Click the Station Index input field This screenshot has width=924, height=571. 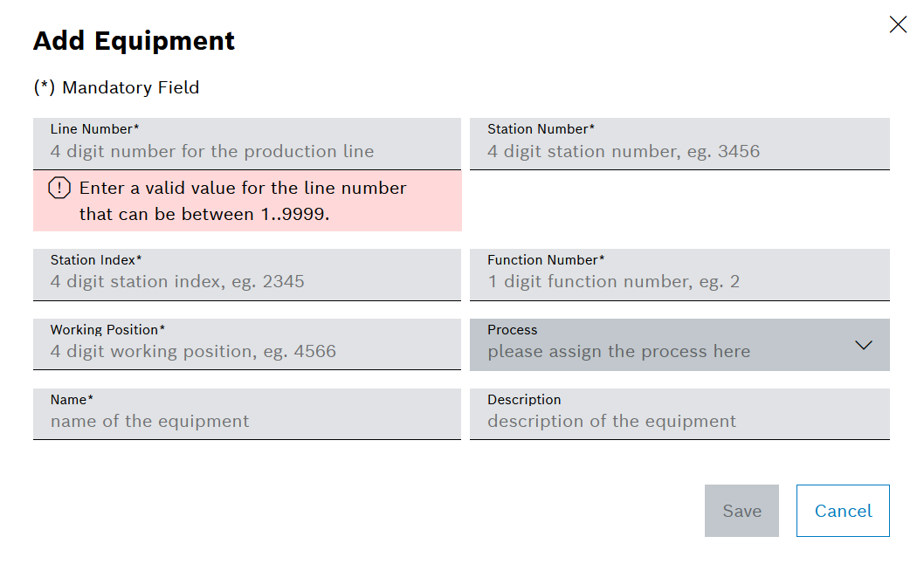pos(247,281)
